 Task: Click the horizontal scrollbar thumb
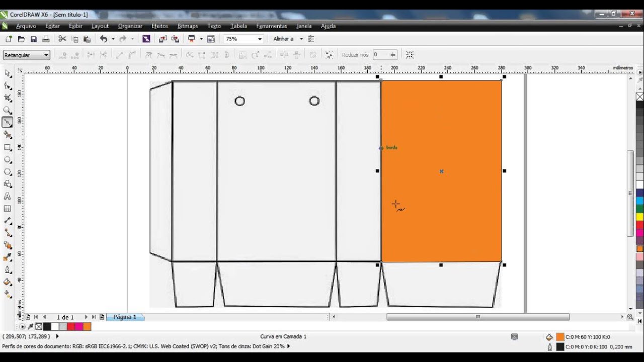point(478,317)
